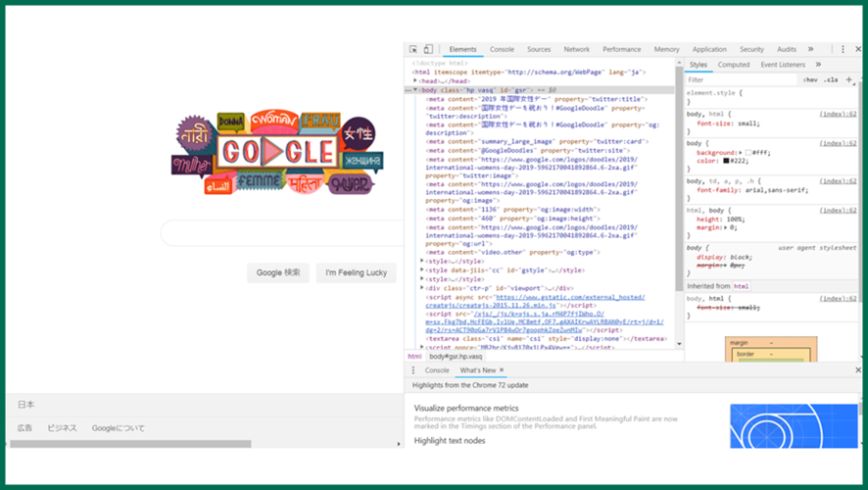Click the page's horizontal scrollbar thumb
868x490 pixels.
(x=130, y=444)
